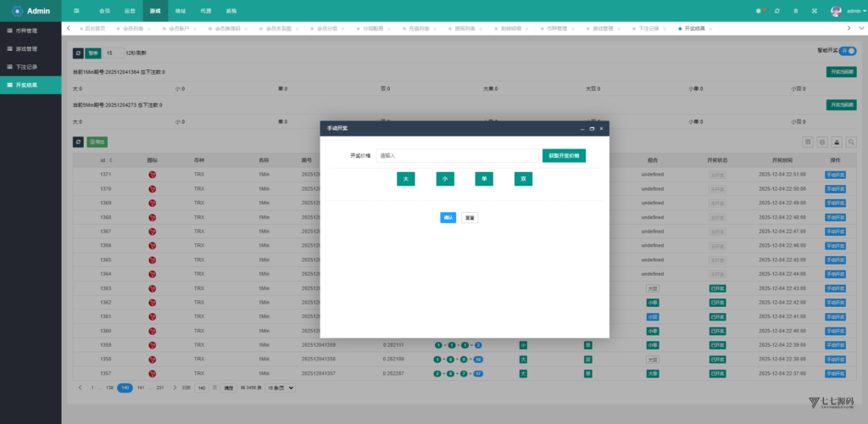Click the dark refresh icon beside the pause button
This screenshot has height=424, width=868.
[78, 53]
